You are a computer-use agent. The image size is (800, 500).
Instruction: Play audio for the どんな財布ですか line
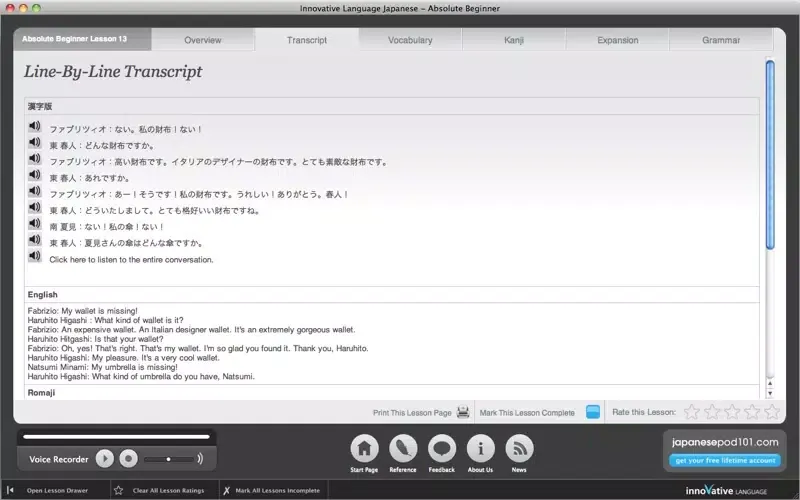tap(35, 142)
